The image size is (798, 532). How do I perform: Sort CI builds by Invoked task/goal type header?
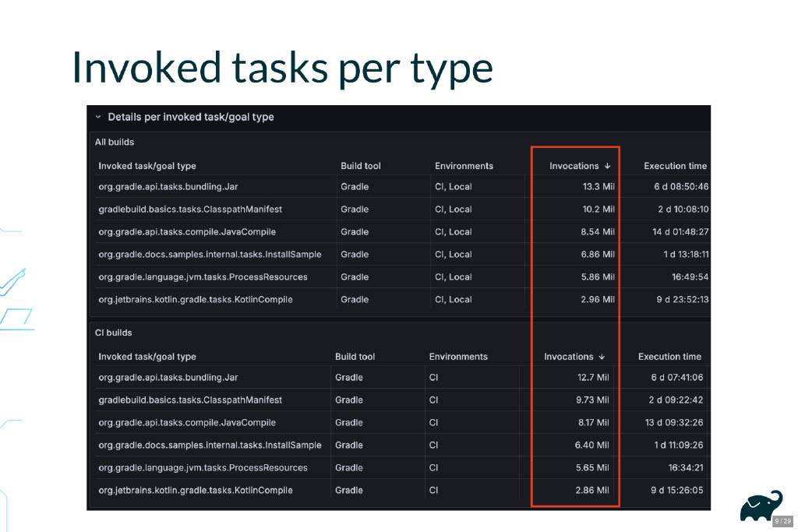tap(147, 357)
